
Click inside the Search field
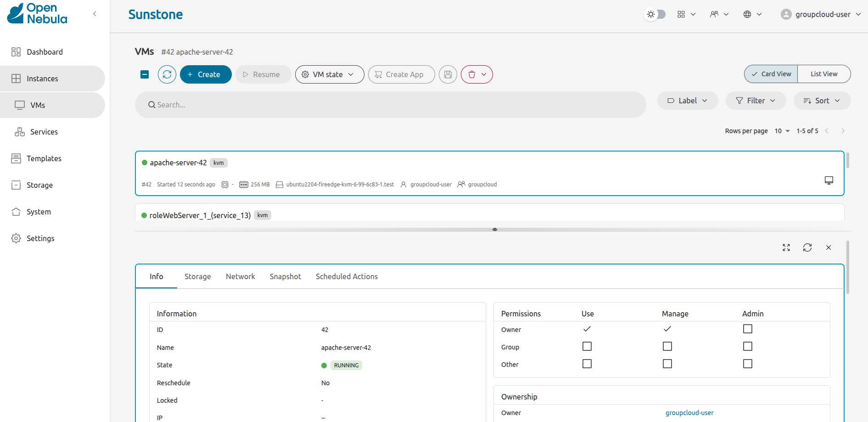pyautogui.click(x=390, y=105)
